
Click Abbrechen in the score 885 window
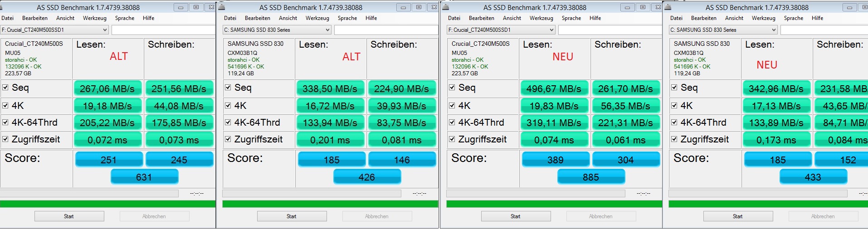point(601,216)
